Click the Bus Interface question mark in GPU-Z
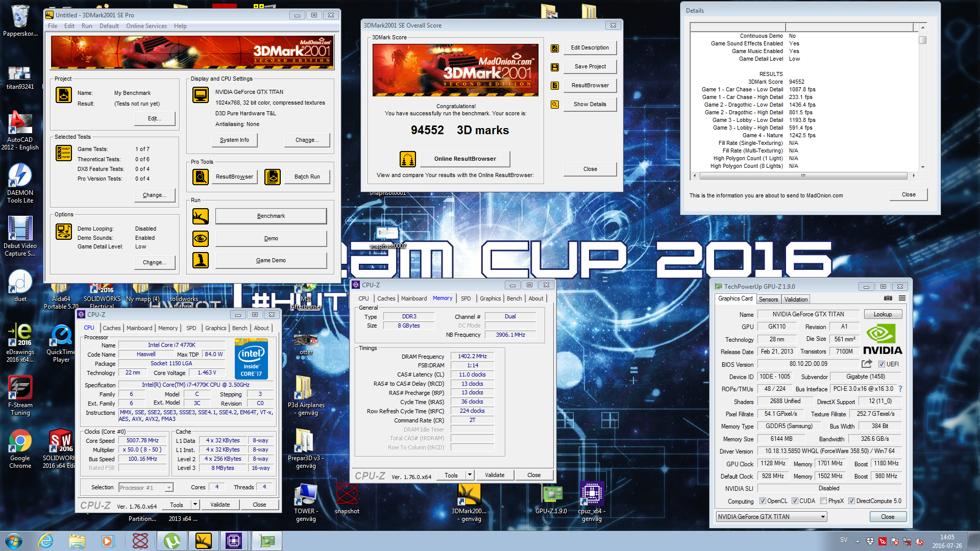Viewport: 980px width, 551px height. 900,389
